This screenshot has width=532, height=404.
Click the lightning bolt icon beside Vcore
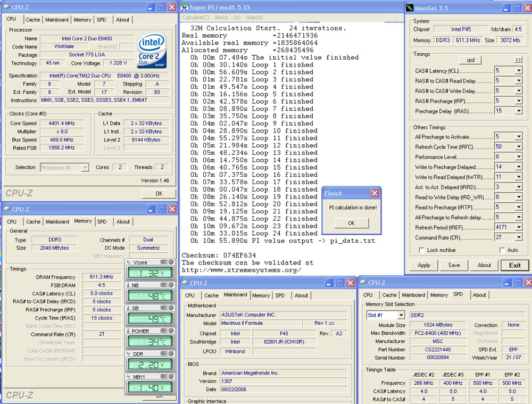129,262
